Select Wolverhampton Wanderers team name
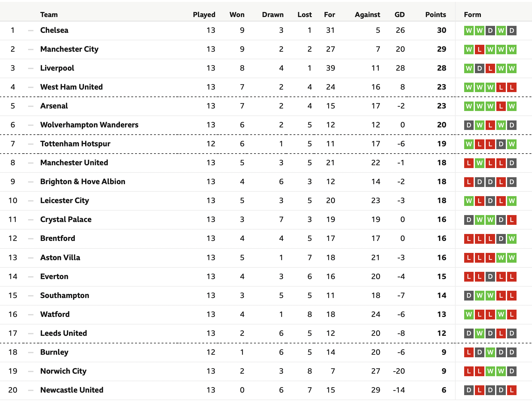The image size is (532, 403). (89, 125)
